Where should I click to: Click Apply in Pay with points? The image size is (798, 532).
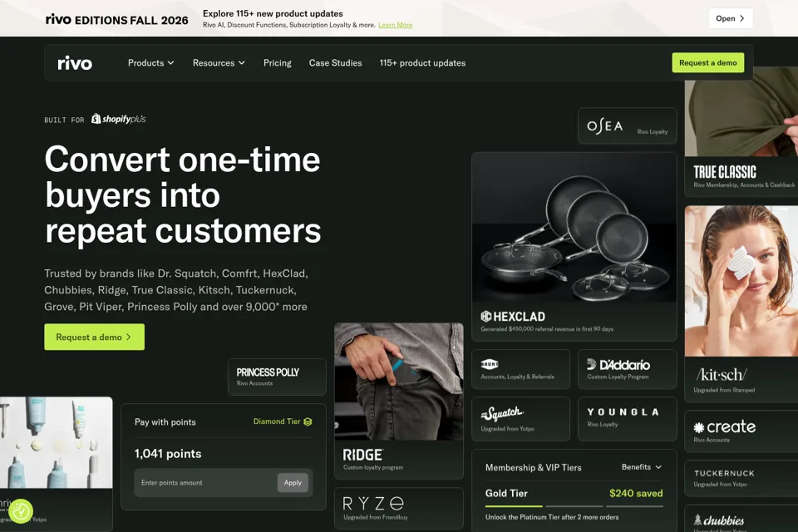293,483
